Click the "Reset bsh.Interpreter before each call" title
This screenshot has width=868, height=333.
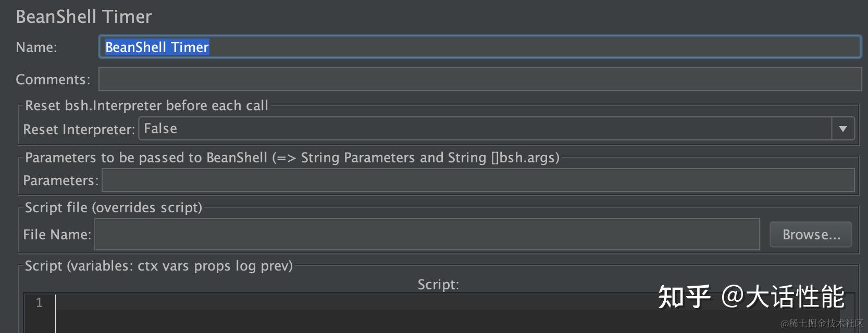pos(146,106)
